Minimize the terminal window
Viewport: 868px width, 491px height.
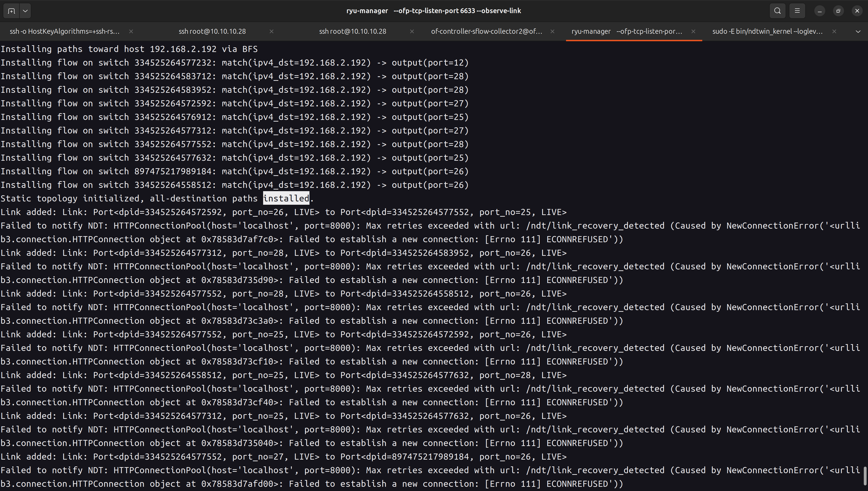820,11
